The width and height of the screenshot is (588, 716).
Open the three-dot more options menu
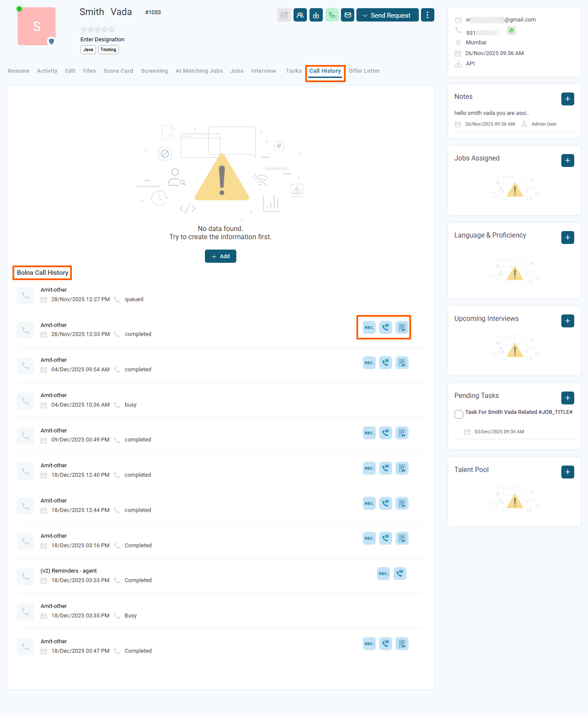point(427,15)
